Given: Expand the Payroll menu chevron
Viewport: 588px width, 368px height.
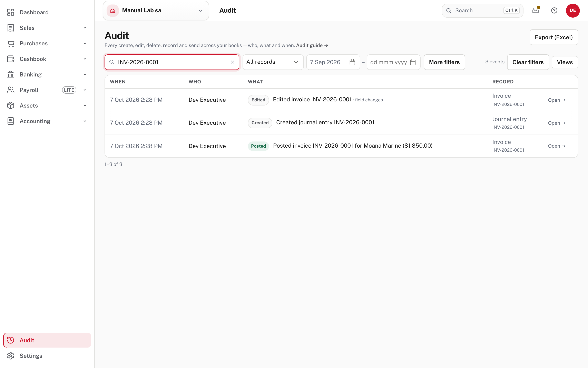Looking at the screenshot, I should coord(85,90).
